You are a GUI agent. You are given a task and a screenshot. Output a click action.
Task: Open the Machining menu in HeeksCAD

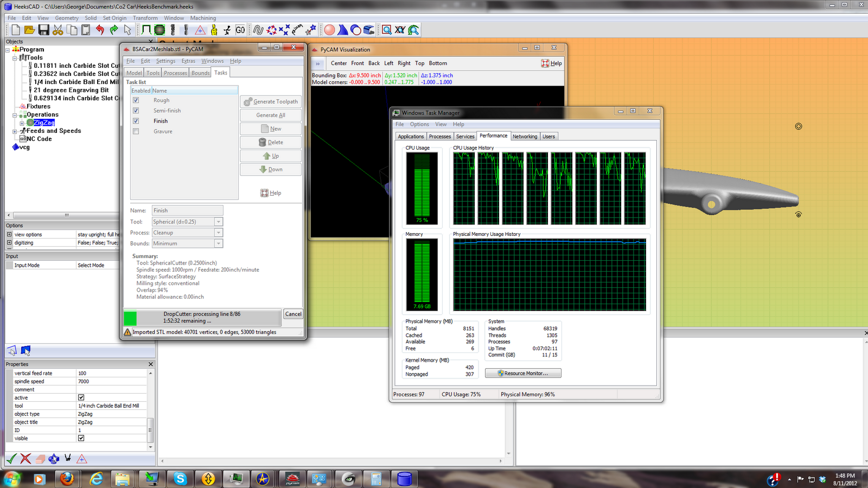pyautogui.click(x=203, y=18)
